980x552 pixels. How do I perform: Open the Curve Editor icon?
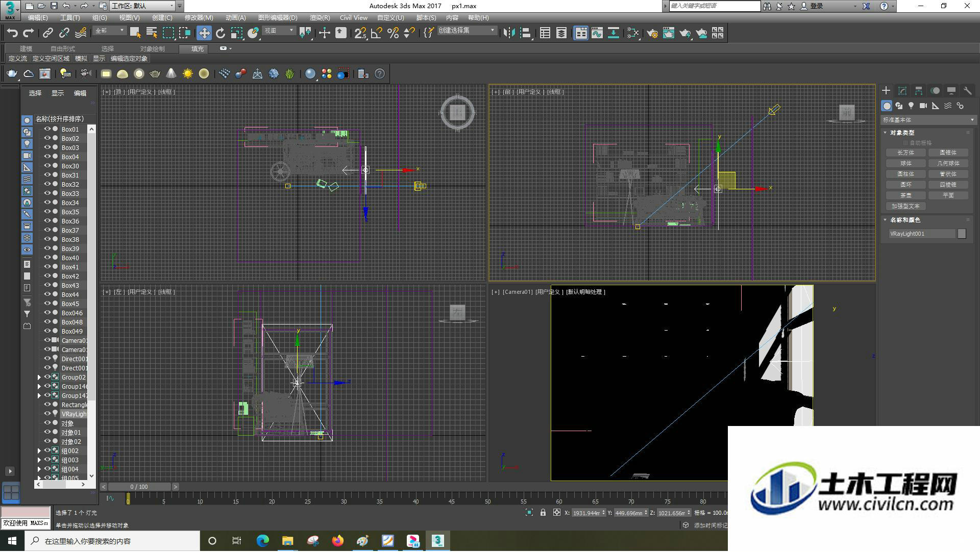[597, 33]
